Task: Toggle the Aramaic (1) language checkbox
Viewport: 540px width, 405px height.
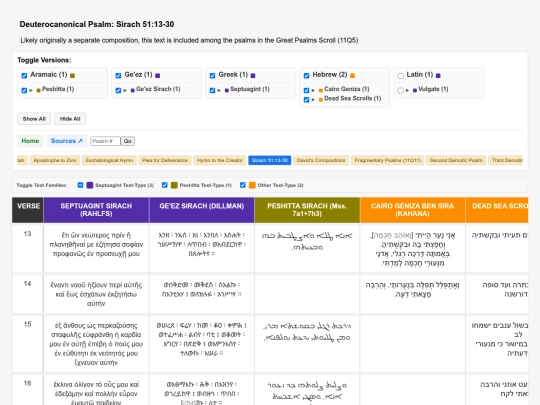Action: point(24,75)
